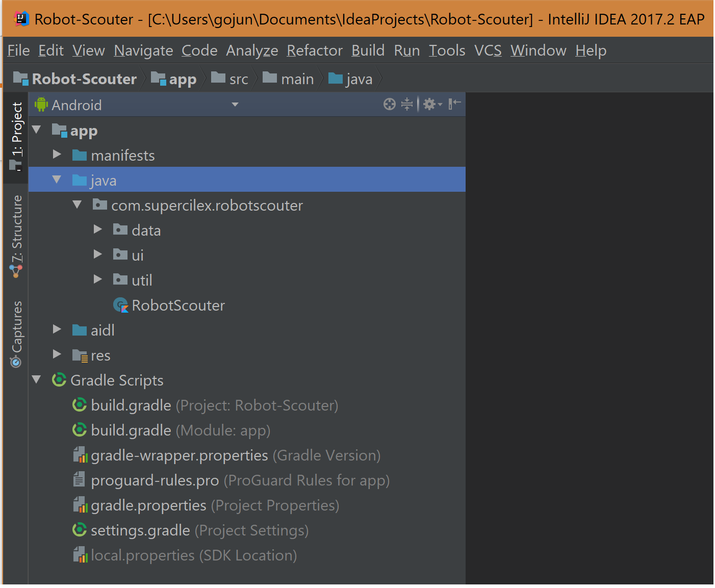Open the Edit menu
This screenshot has height=588, width=715.
click(51, 50)
